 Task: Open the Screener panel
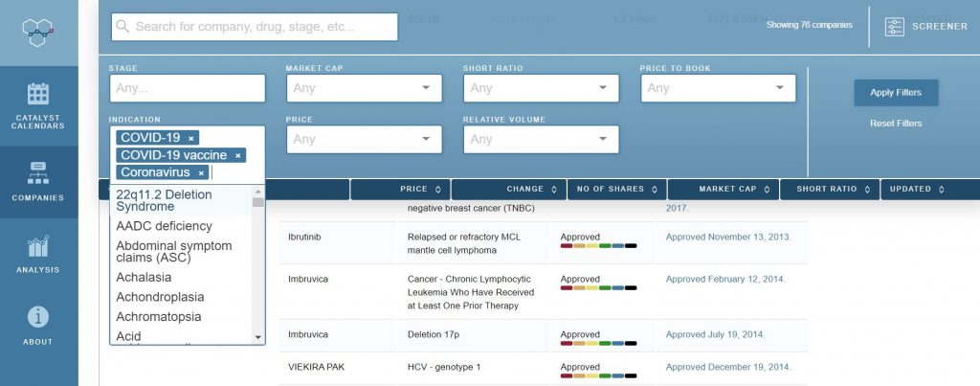pyautogui.click(x=925, y=27)
